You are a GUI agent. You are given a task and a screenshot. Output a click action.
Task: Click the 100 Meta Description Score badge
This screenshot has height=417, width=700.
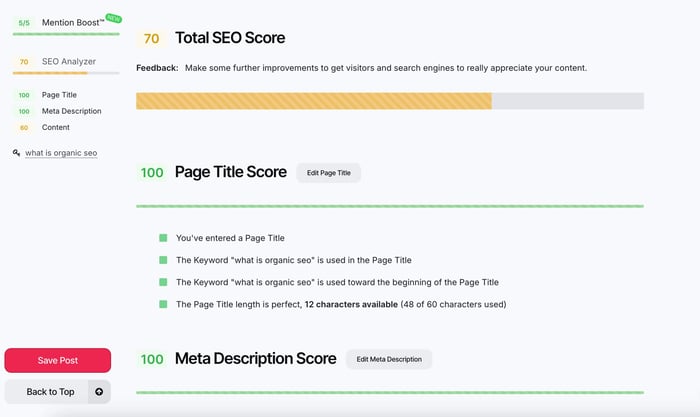point(151,359)
